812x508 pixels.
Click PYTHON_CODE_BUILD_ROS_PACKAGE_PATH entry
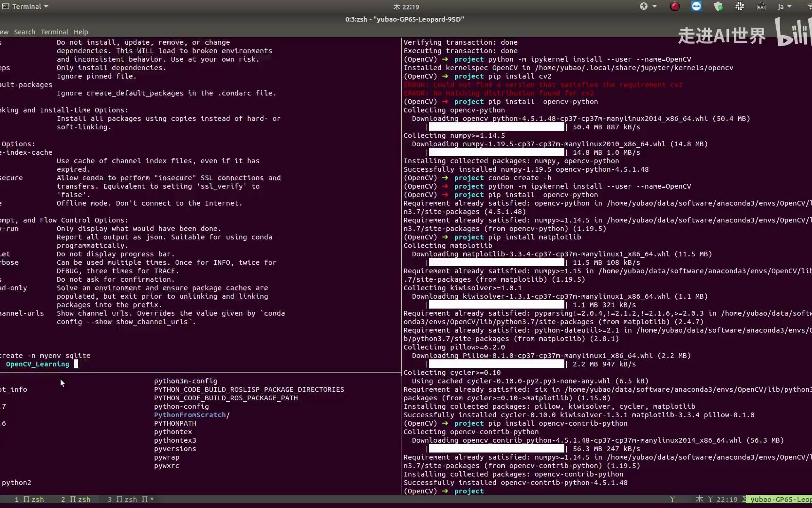pos(226,398)
